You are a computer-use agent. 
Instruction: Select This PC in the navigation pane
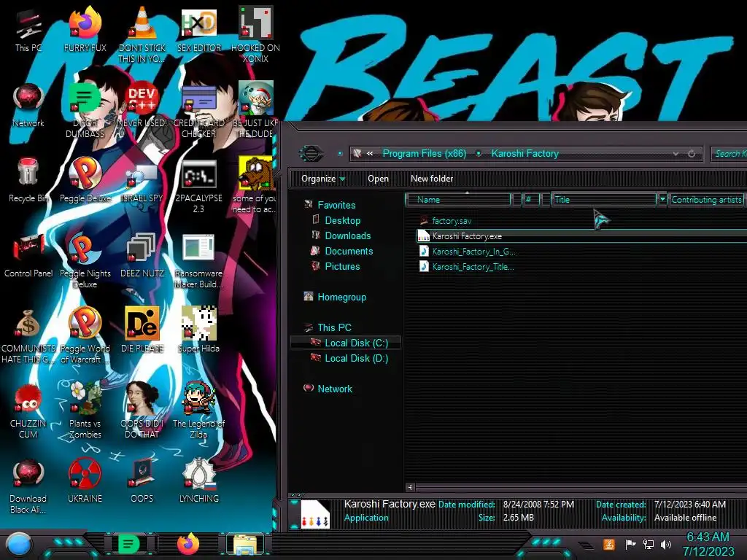(x=334, y=327)
